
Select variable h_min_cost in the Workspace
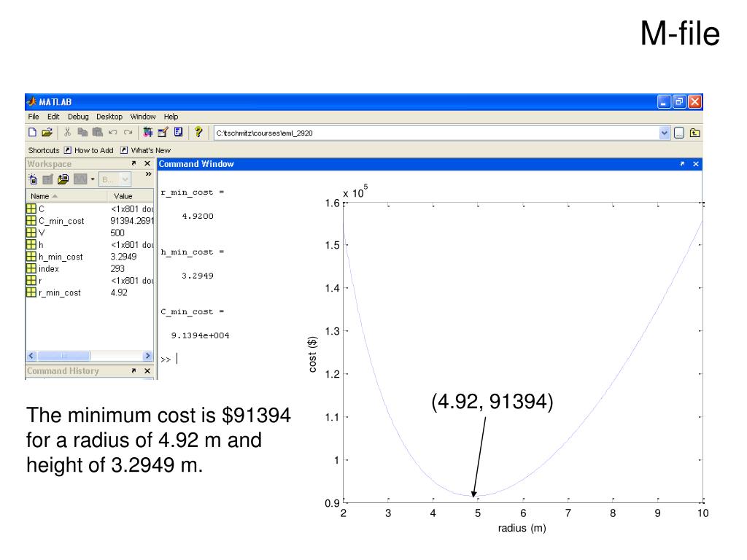coord(61,257)
